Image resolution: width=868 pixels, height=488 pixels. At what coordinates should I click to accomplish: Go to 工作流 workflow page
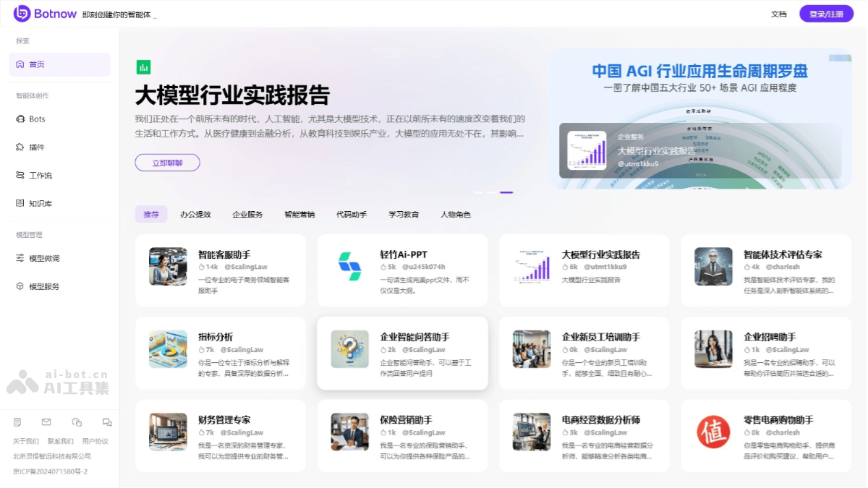(40, 176)
